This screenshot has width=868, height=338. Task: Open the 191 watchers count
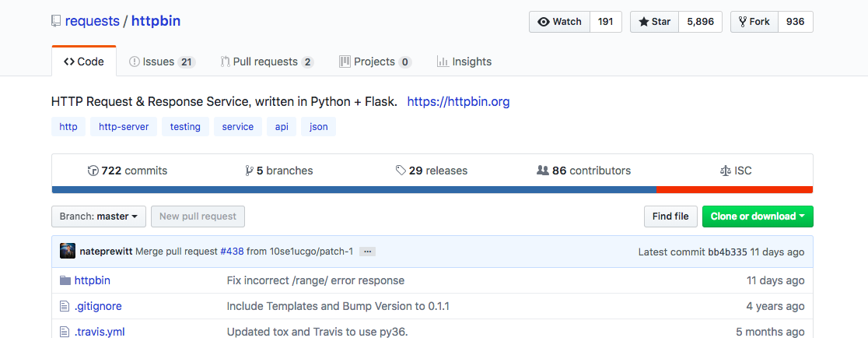click(606, 22)
